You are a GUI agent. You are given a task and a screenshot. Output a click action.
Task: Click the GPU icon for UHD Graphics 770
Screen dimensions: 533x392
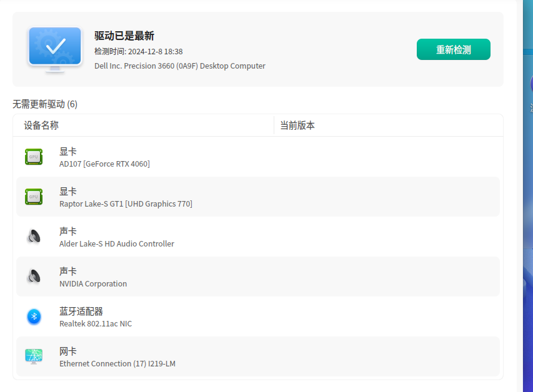[x=34, y=197]
